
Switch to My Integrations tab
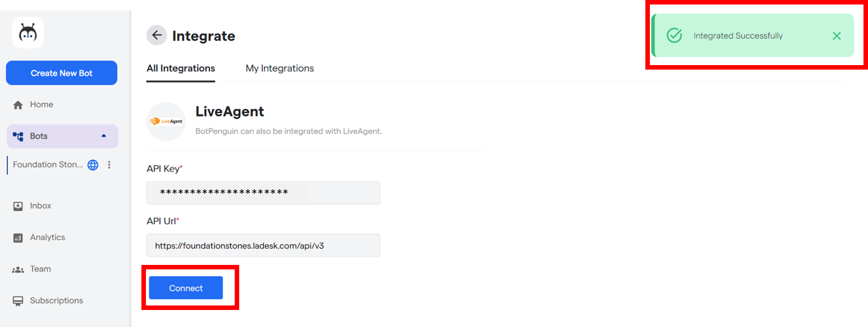[x=280, y=68]
